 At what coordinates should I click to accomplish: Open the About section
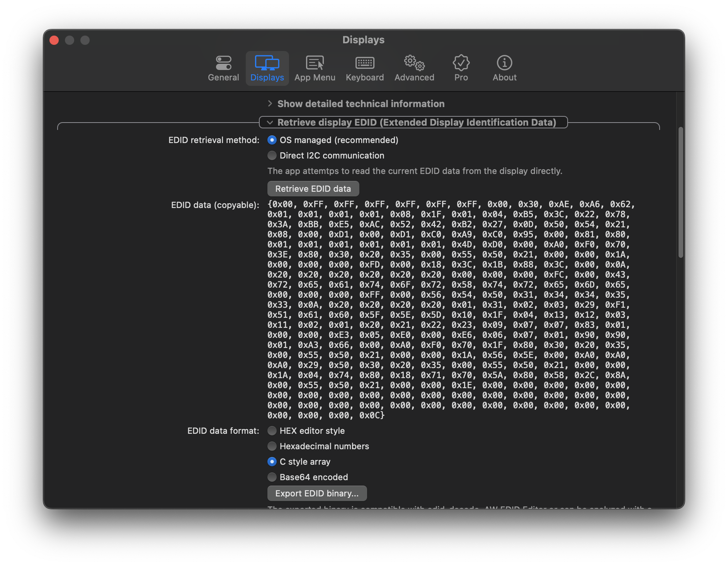(504, 68)
